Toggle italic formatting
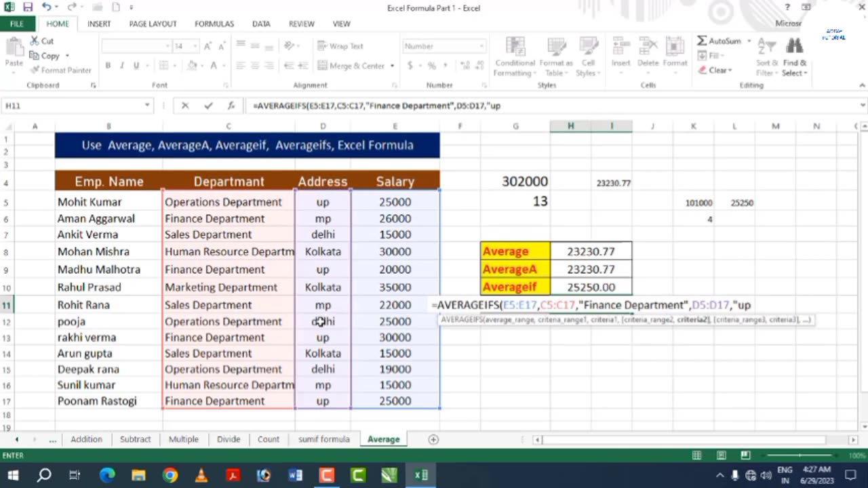The width and height of the screenshot is (868, 488). [x=122, y=66]
